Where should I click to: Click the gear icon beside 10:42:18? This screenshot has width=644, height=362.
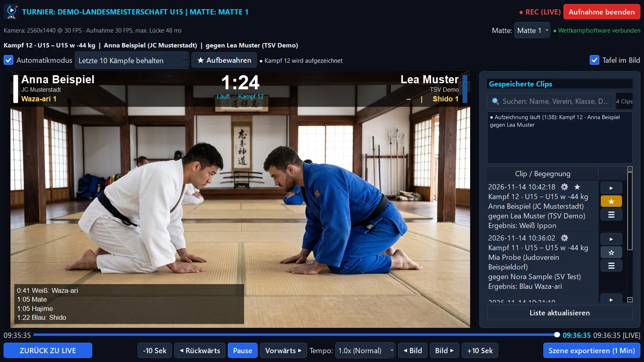565,187
